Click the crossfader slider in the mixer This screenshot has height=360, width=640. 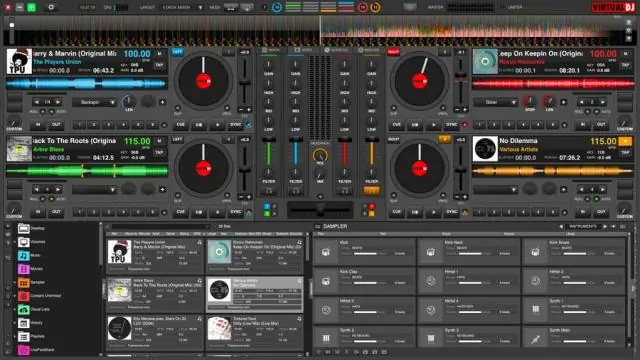click(320, 210)
